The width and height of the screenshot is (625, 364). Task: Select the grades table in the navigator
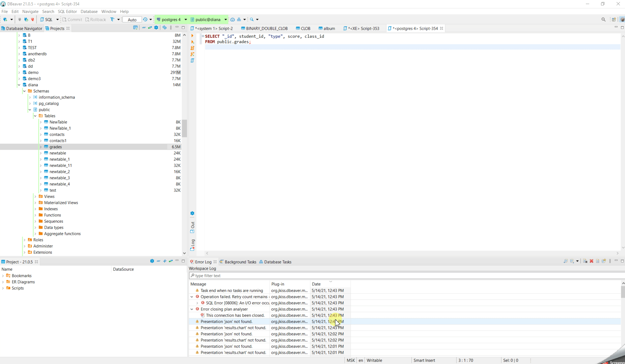[56, 147]
